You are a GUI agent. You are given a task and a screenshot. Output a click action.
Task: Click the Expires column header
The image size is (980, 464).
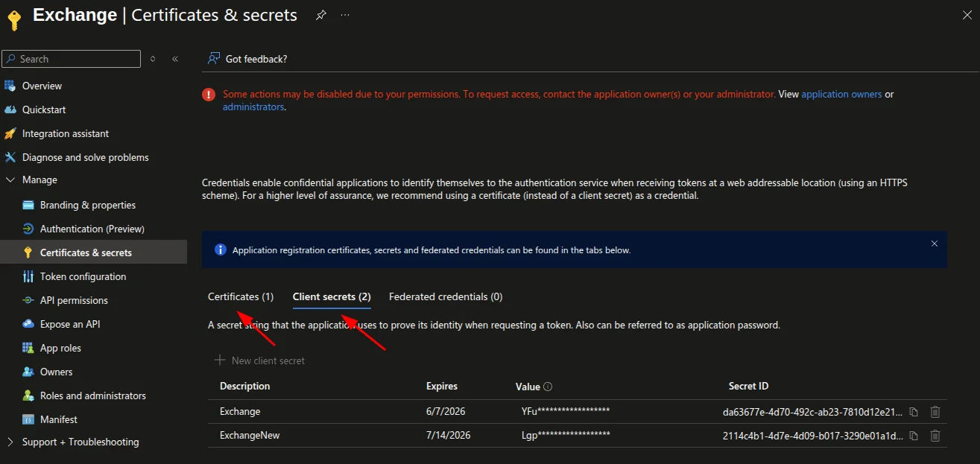[442, 387]
